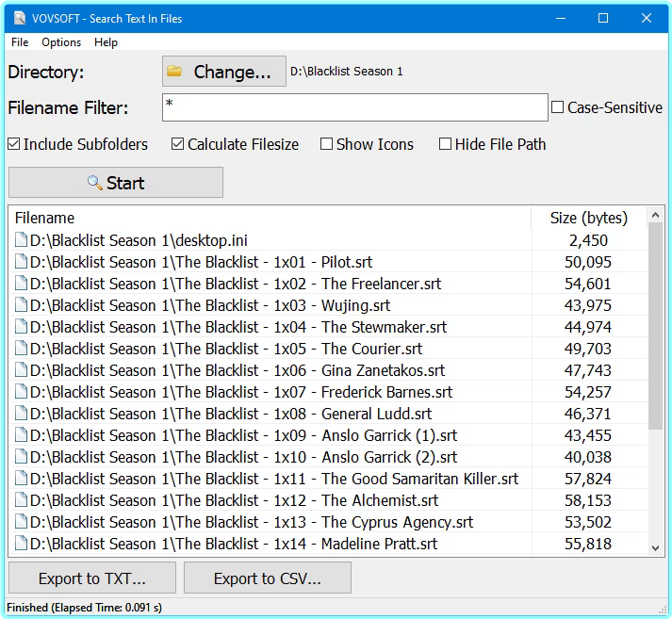The width and height of the screenshot is (672, 619).
Task: Click the VOVSOFT app icon in title bar
Action: [x=20, y=18]
